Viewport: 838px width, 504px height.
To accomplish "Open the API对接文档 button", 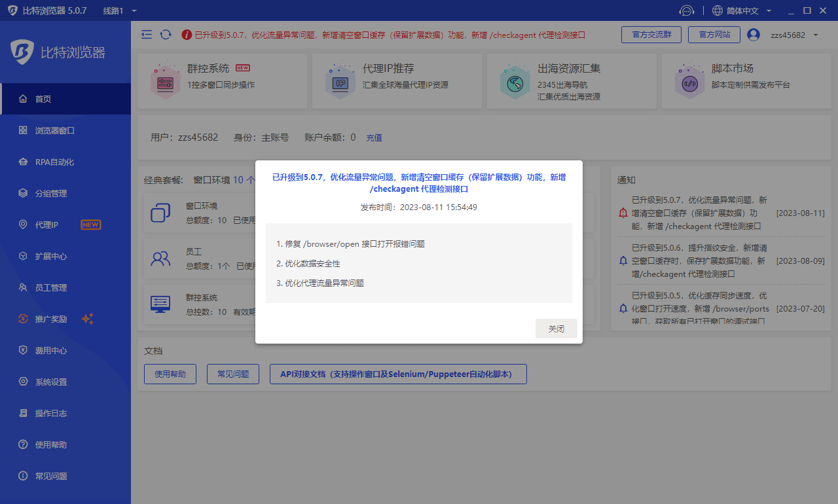I will click(x=398, y=374).
